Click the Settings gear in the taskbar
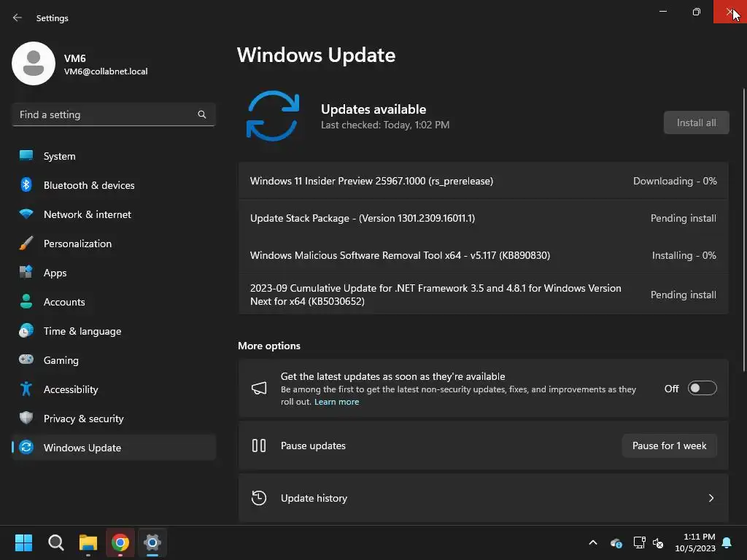 click(x=152, y=542)
